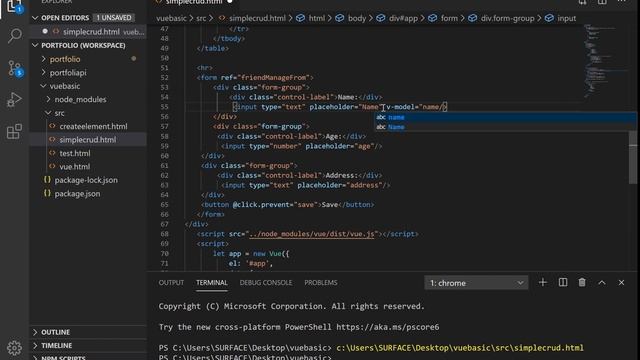This screenshot has height=360, width=640.
Task: Open the Source Control view
Action: pyautogui.click(x=15, y=68)
